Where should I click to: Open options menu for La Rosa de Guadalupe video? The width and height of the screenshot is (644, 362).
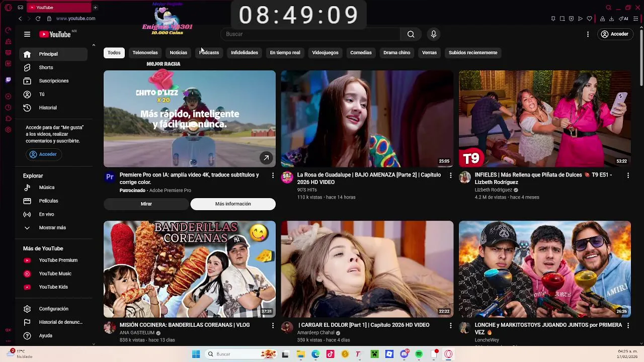tap(450, 175)
